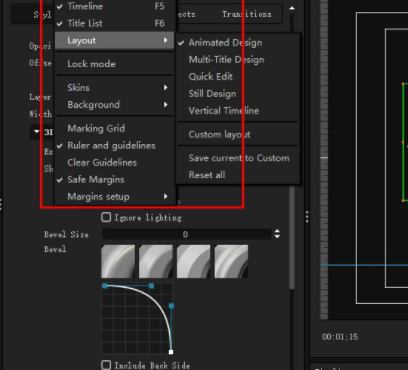Toggle the Timeline menu entry

coord(114,6)
